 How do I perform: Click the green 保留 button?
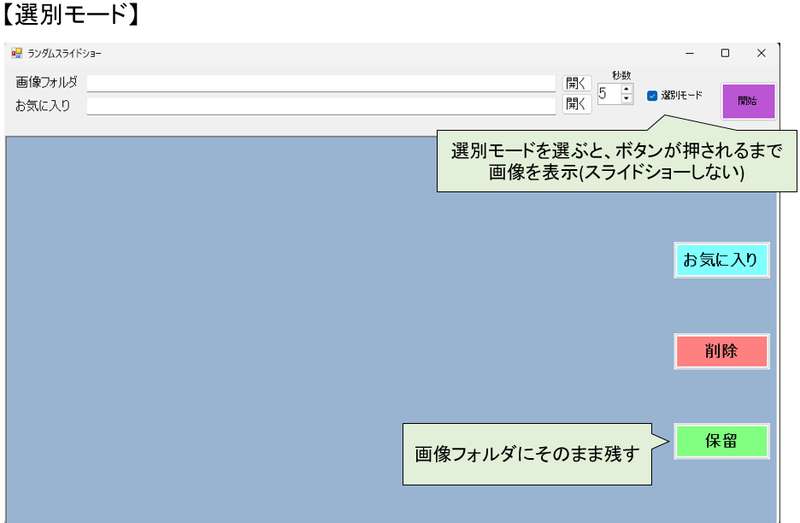tap(721, 441)
